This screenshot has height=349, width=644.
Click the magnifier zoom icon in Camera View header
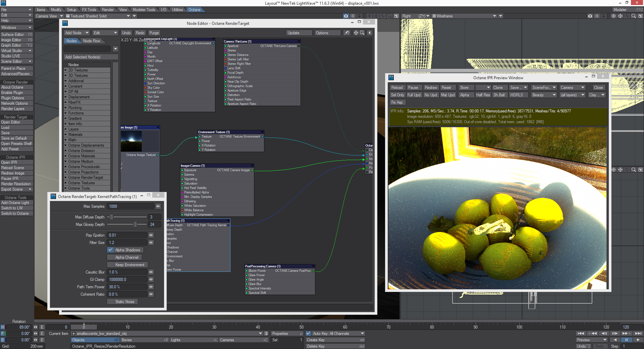coord(389,16)
